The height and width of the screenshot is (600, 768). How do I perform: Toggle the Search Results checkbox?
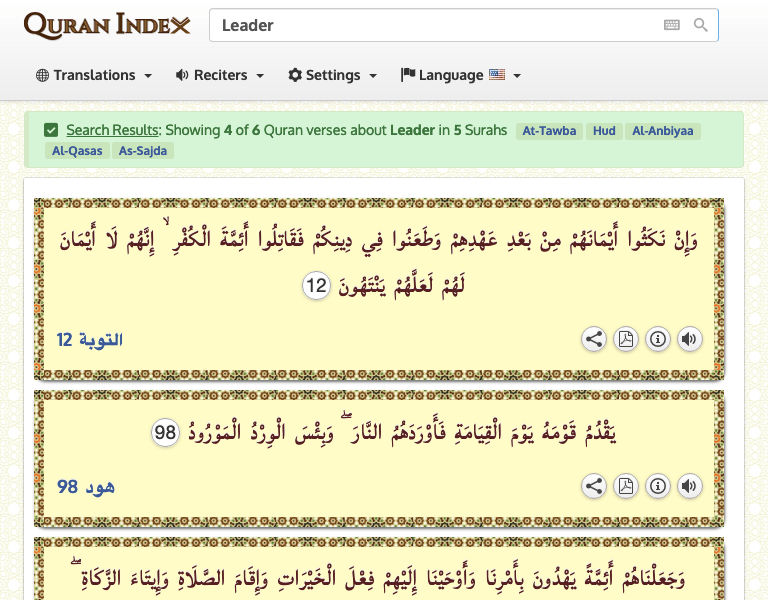point(51,130)
